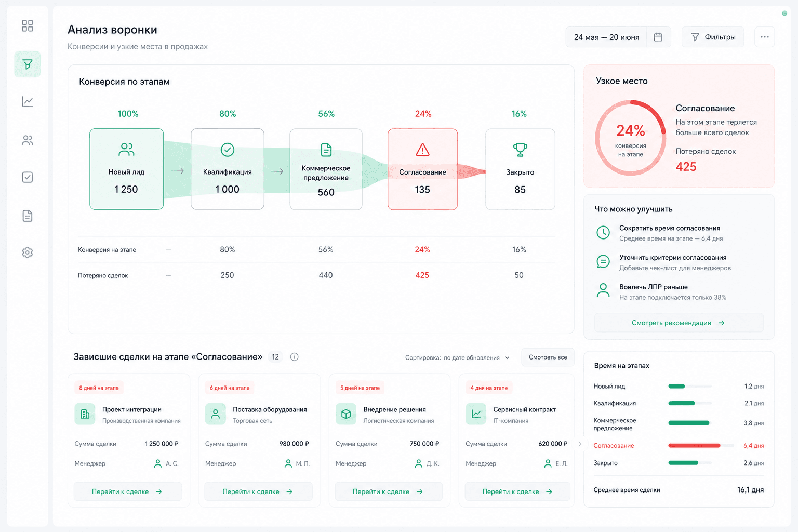Click the 24 мая — 20 июня date range
Screen dimensions: 798x532
pyautogui.click(x=606, y=37)
